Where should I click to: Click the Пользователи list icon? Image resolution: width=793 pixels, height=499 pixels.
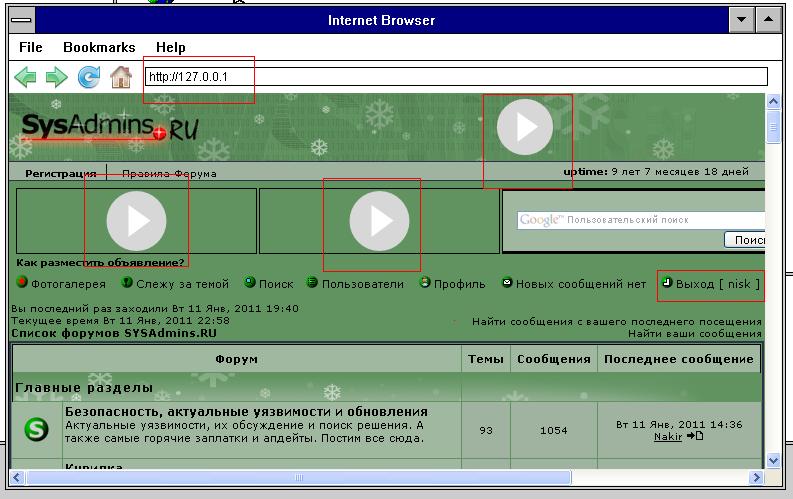pyautogui.click(x=313, y=282)
